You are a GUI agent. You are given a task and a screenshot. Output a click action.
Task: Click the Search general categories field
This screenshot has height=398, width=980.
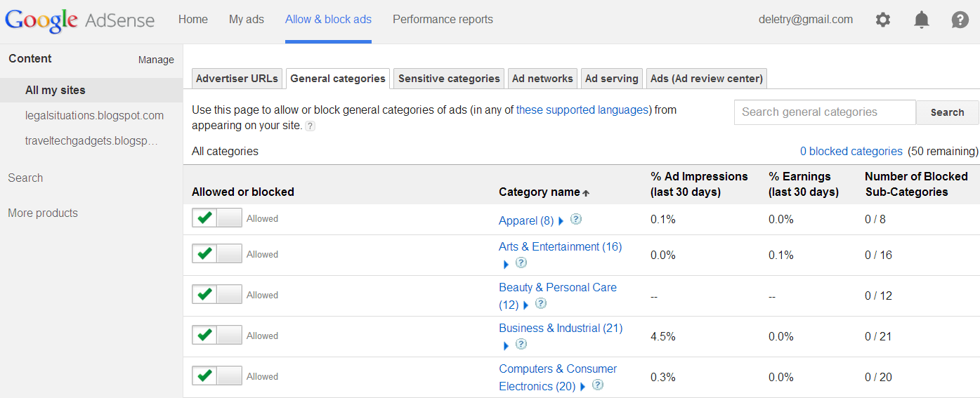click(825, 112)
